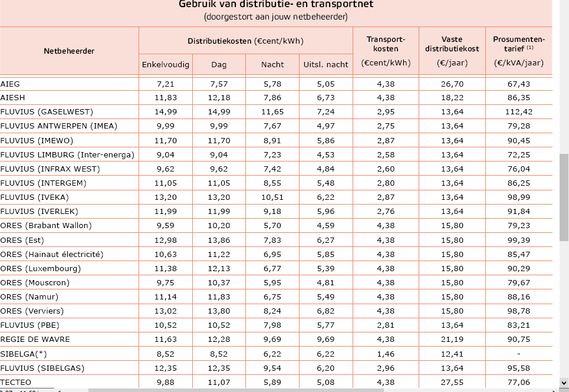
Task: Click the Vaste distributiekost header
Action: (x=452, y=51)
